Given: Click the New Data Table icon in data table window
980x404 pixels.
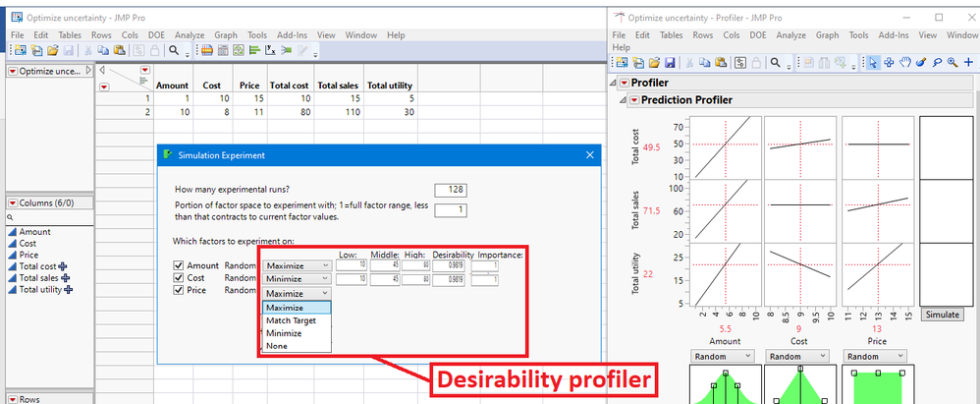Looking at the screenshot, I should tap(21, 51).
